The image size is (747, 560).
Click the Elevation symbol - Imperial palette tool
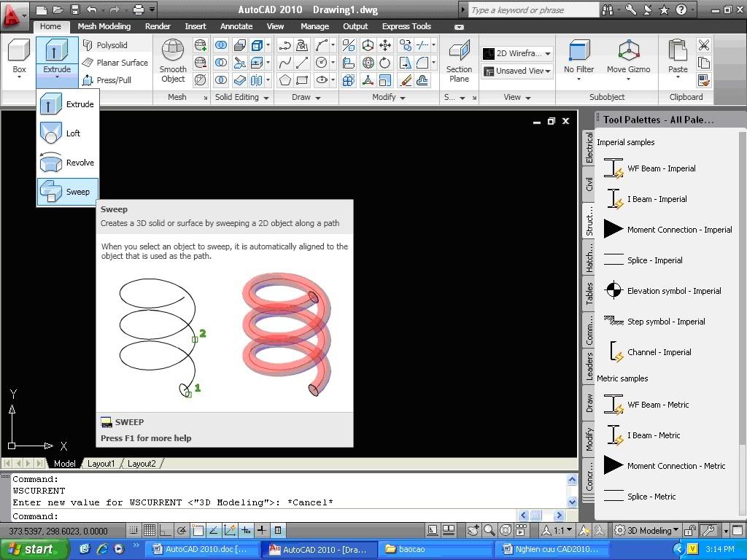(x=662, y=291)
